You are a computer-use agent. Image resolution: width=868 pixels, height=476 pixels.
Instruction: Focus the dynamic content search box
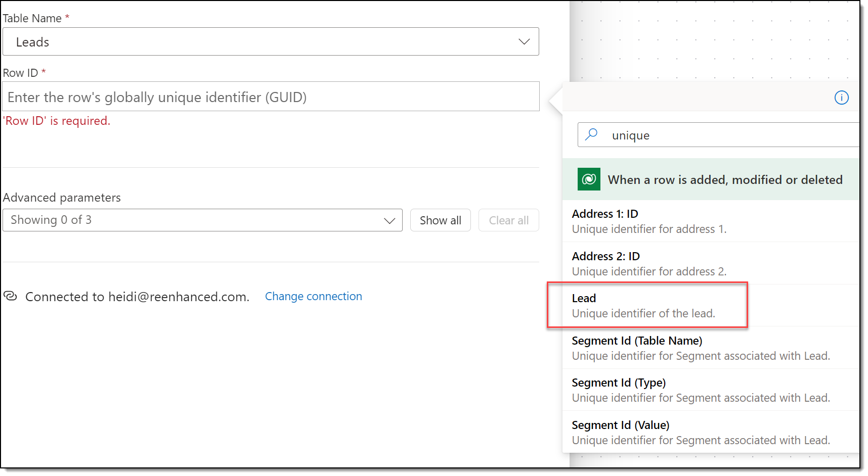pyautogui.click(x=718, y=135)
